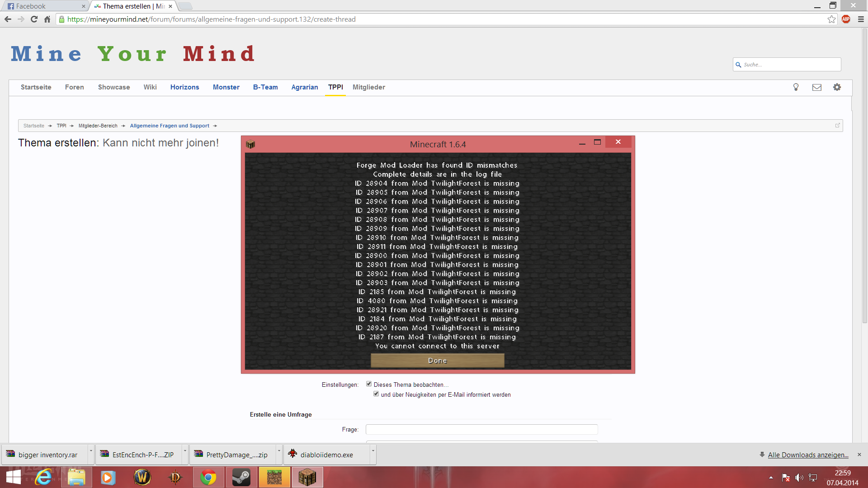Open Steam from taskbar
868x488 pixels.
241,477
